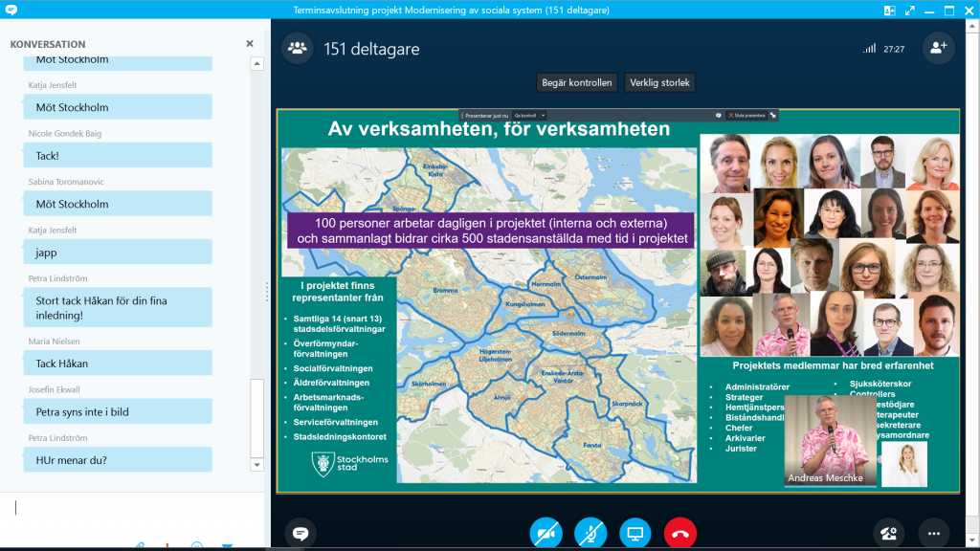Unmute the microphone

[x=590, y=534]
